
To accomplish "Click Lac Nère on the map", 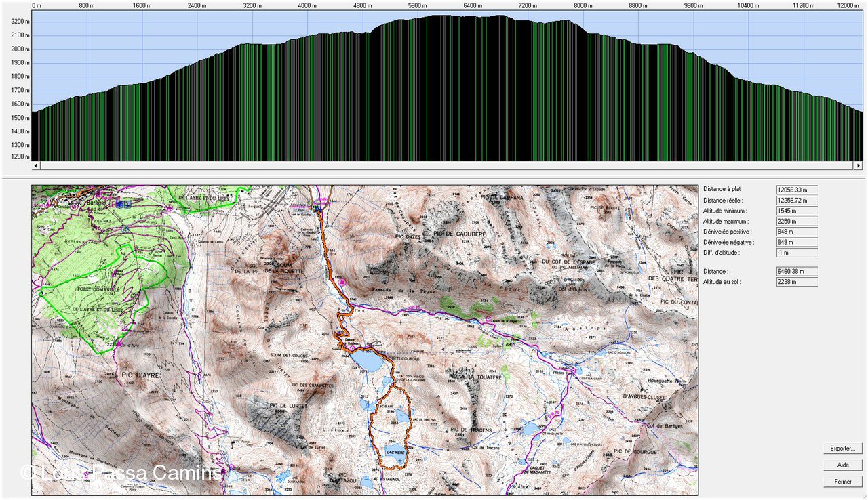I will click(395, 452).
